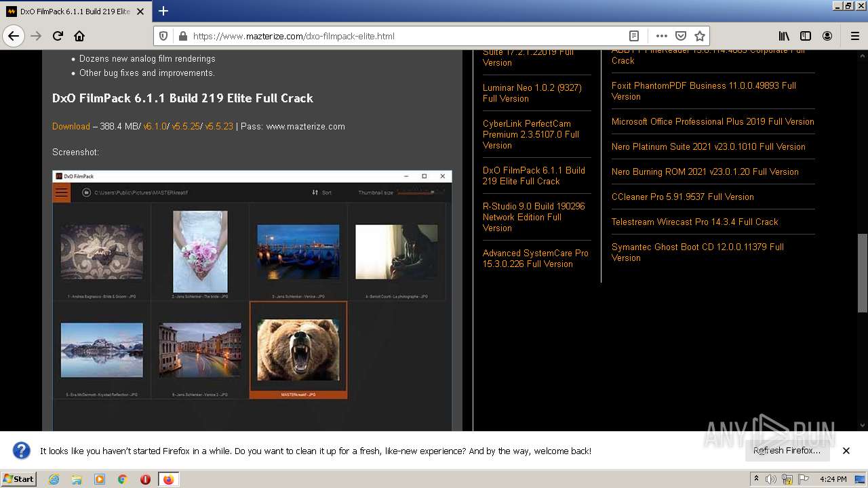Open Firefox home page icon

point(79,36)
